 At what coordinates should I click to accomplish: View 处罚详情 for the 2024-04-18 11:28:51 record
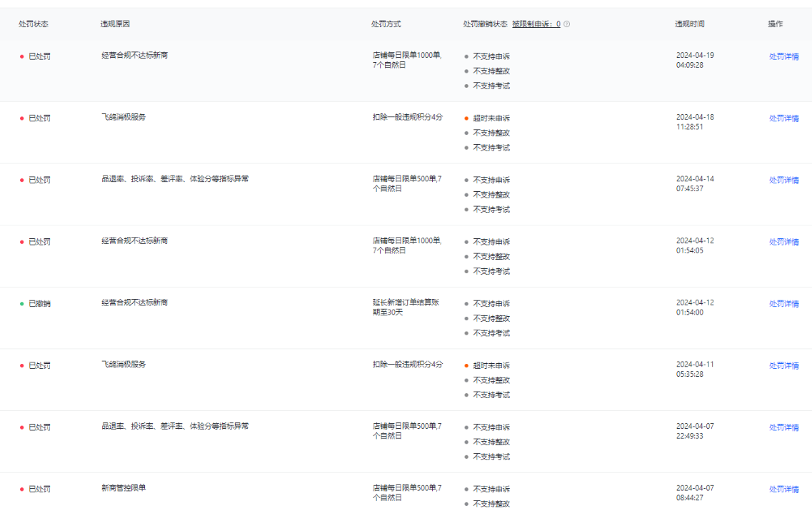tap(783, 118)
